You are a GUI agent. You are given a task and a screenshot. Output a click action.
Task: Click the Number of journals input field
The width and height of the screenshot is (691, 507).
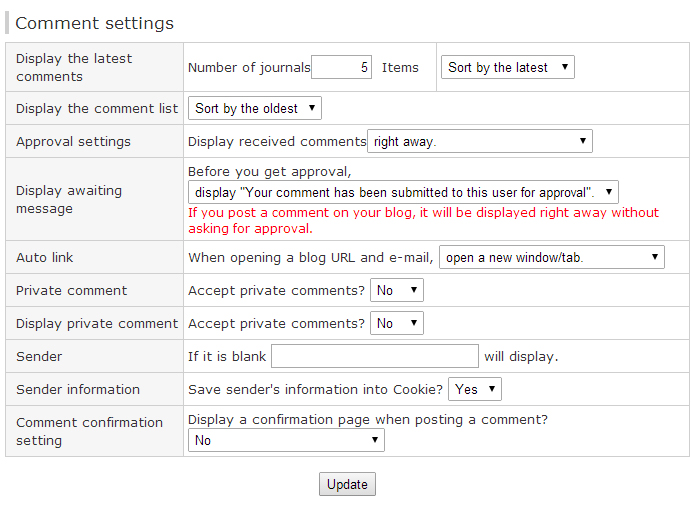[342, 68]
